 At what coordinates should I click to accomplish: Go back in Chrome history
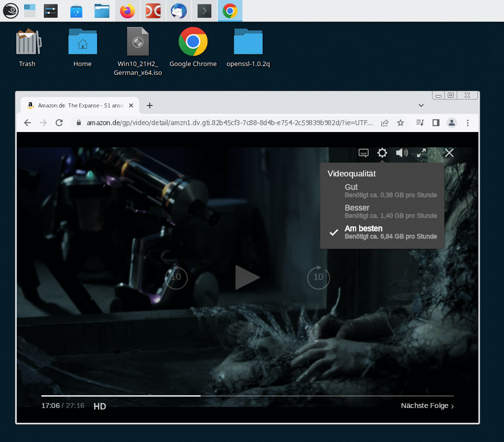(x=28, y=123)
